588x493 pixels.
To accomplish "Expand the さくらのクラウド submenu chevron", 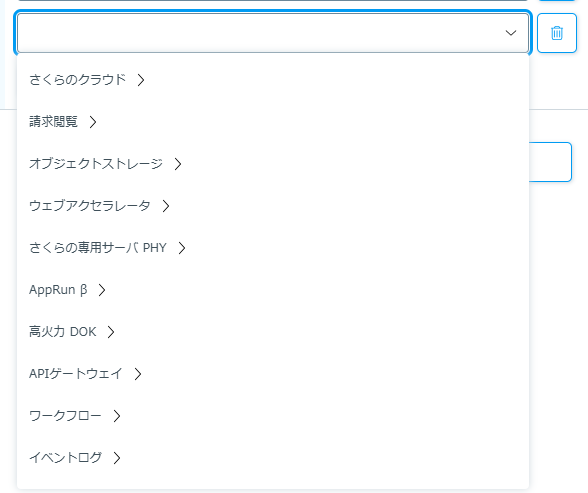I will [x=141, y=80].
